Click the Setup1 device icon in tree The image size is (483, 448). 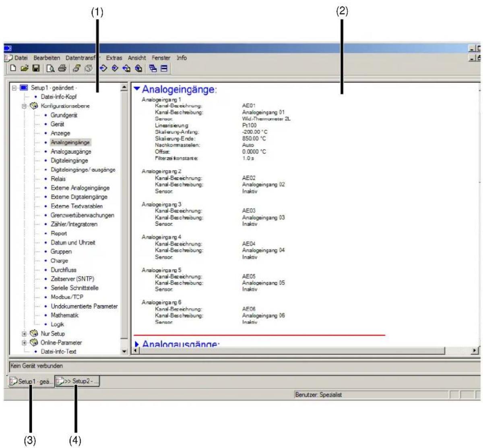[23, 87]
